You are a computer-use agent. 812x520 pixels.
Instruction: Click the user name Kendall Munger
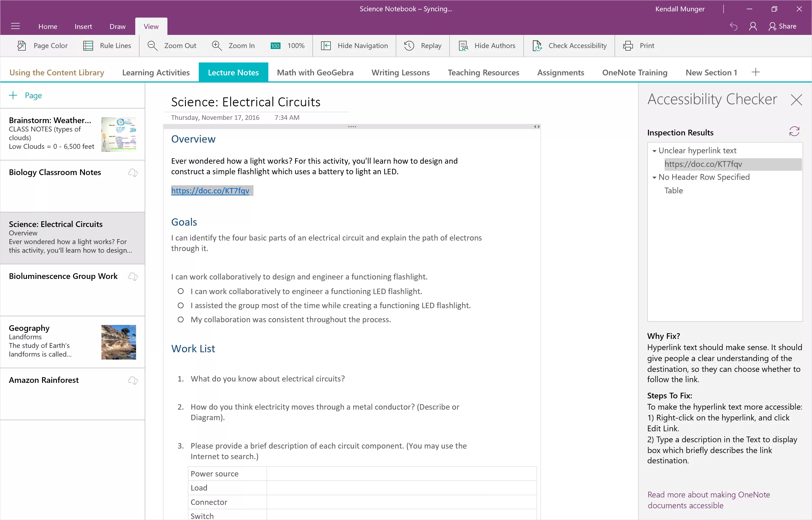(x=680, y=9)
